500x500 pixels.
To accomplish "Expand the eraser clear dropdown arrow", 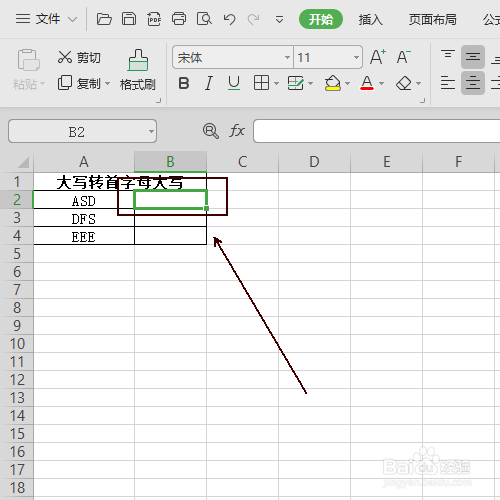I will point(419,83).
